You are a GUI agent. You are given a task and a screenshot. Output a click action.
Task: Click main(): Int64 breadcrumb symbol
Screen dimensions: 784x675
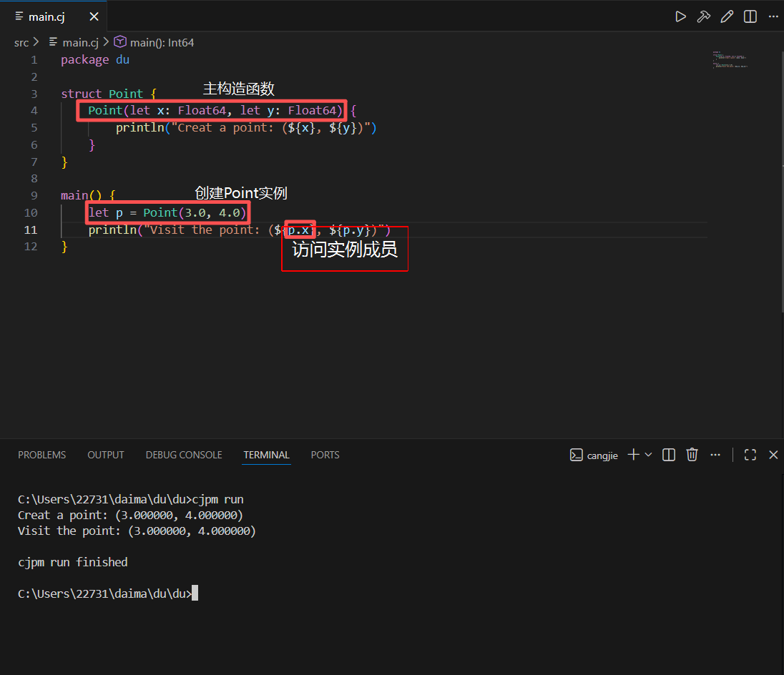point(162,43)
